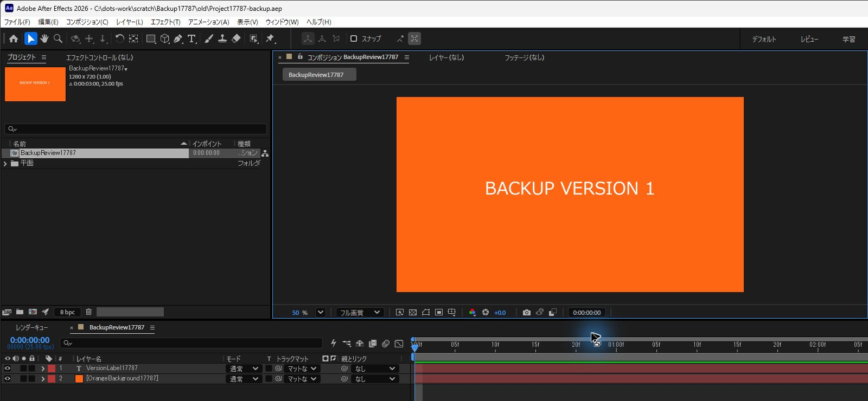Select the Clone Stamp tool
Viewport: 868px width, 401px height.
click(222, 38)
